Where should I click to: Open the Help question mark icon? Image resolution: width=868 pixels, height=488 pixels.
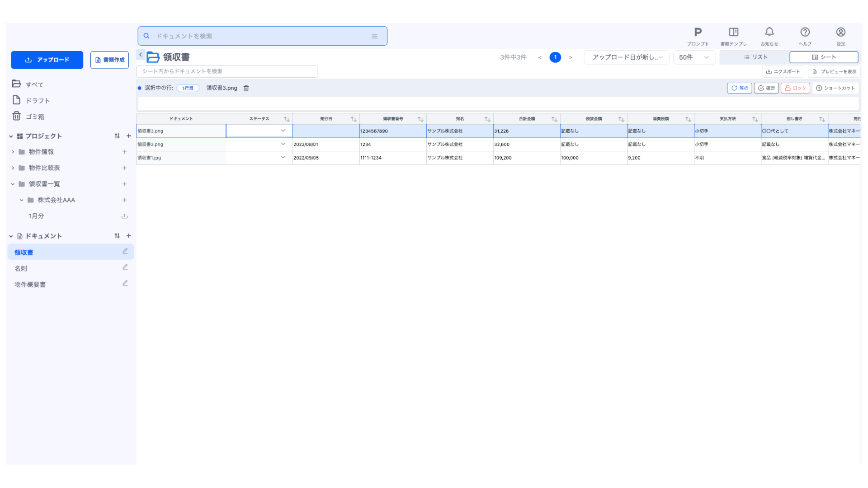(x=805, y=33)
